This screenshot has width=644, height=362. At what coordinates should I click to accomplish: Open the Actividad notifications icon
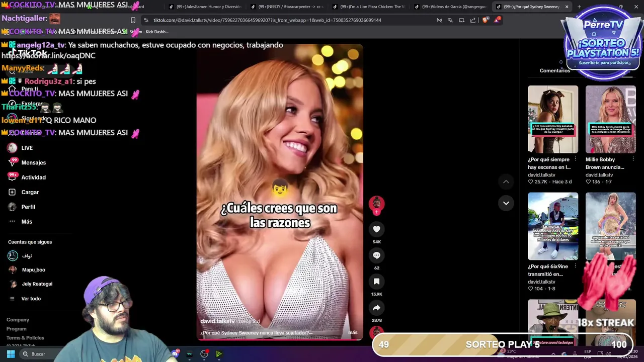point(12,177)
